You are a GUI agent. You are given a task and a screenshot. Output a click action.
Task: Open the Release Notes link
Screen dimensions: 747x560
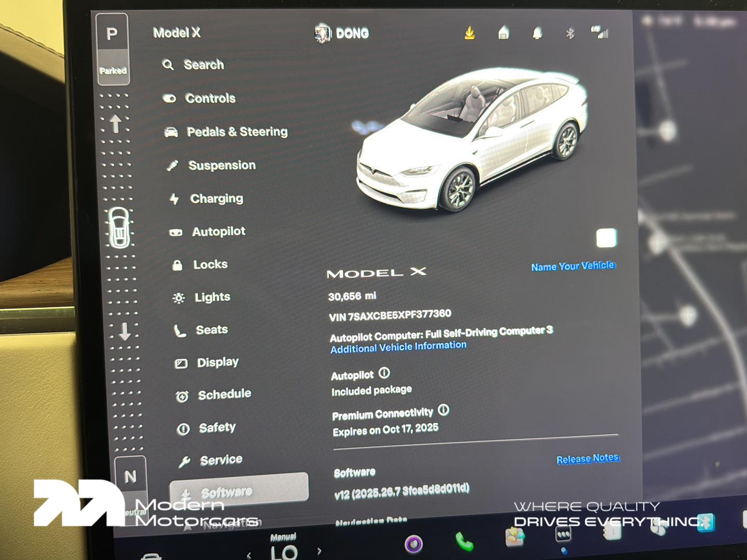coord(588,459)
